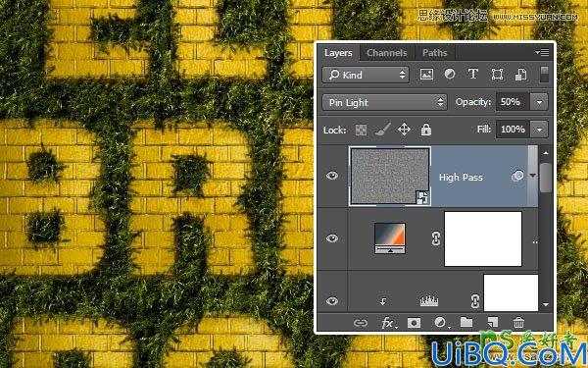588x368 pixels.
Task: Open the Opacity slider arrow
Action: pyautogui.click(x=539, y=102)
